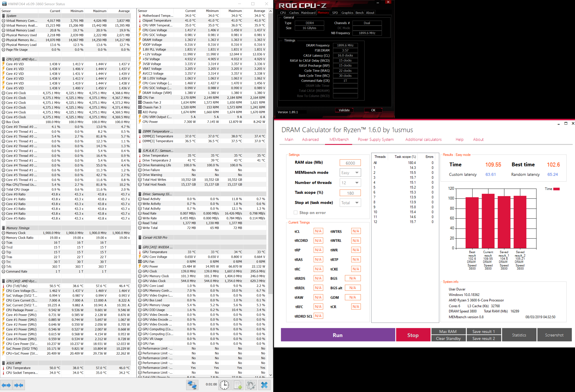Click the HWiNFO vertical scrollbar down arrow
575x392 pixels.
[x=271, y=375]
